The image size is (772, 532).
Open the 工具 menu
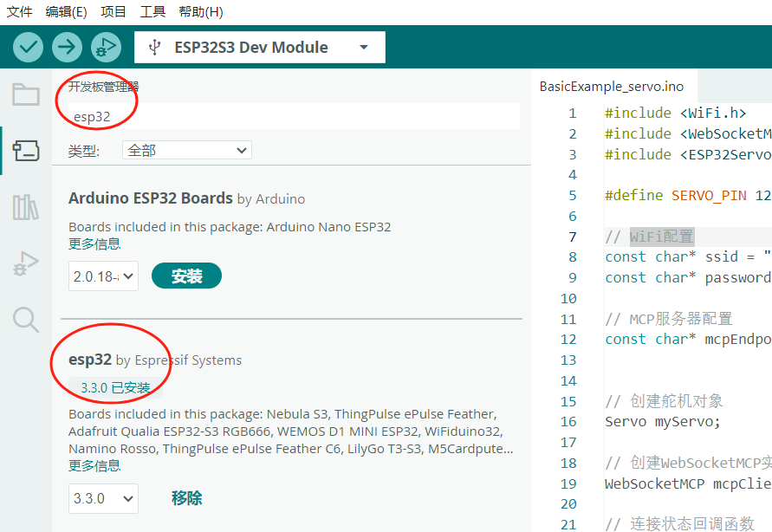pyautogui.click(x=152, y=12)
